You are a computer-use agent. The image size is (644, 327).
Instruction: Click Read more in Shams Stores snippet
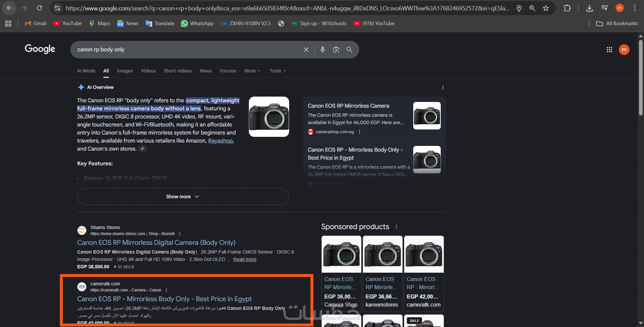pos(245,259)
